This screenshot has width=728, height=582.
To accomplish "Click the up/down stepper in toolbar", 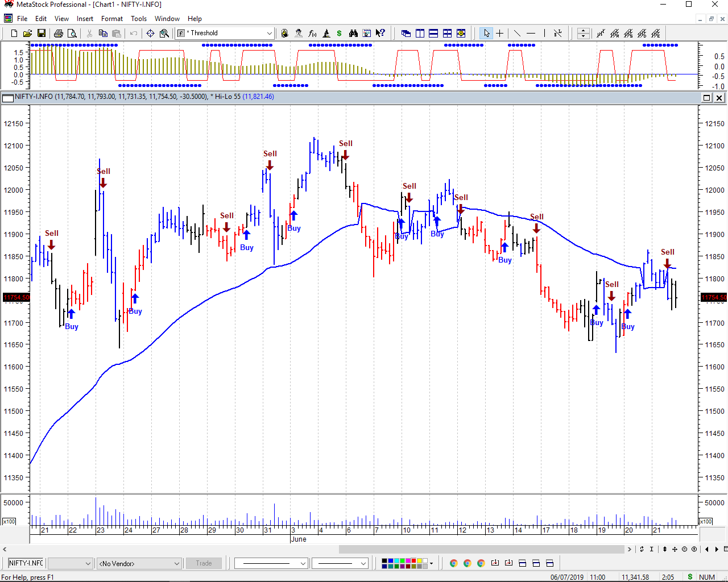I will point(583,34).
